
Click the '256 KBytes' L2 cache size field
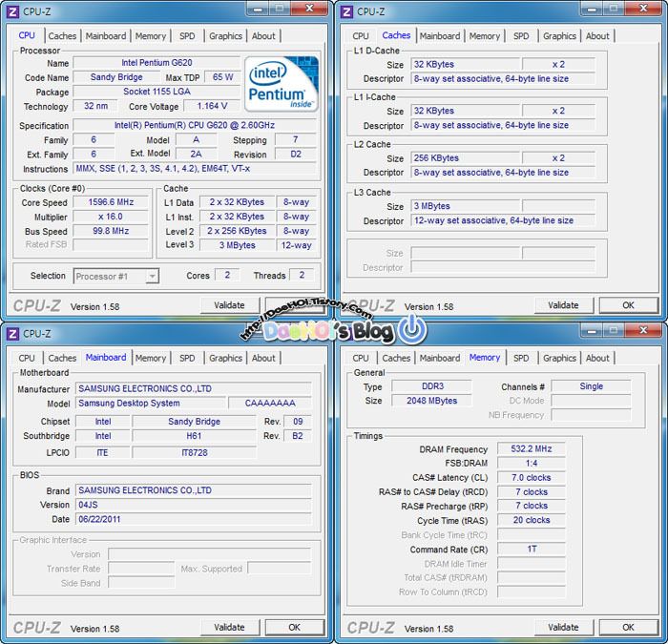tap(466, 158)
